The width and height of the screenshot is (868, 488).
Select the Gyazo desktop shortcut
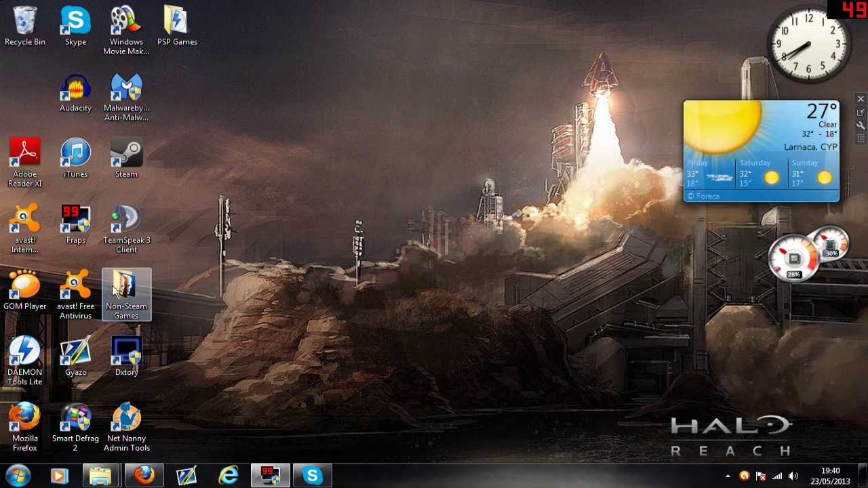[75, 357]
